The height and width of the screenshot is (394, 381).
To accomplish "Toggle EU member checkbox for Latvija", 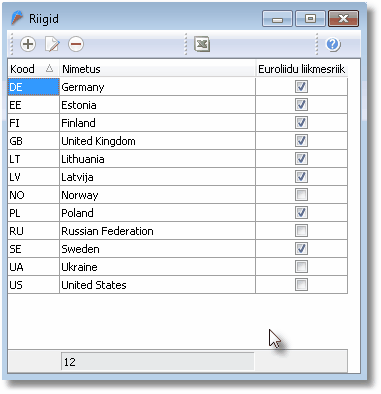I will [x=301, y=177].
